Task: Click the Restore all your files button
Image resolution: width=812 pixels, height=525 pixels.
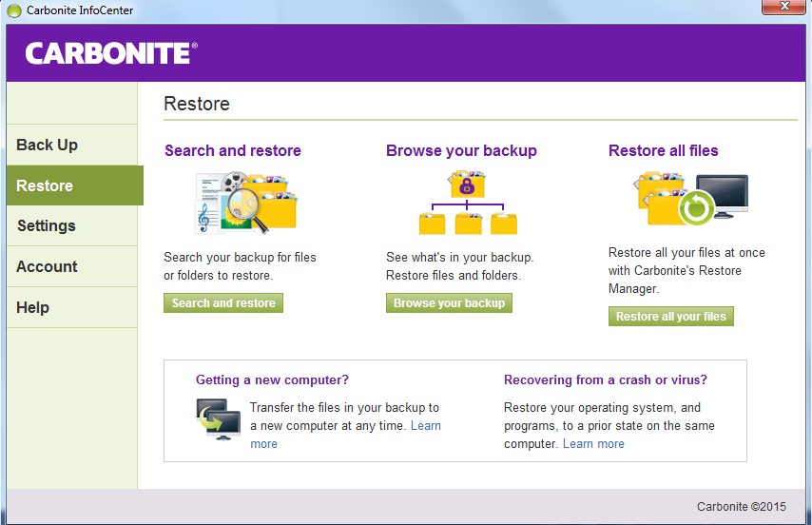Action: click(x=670, y=317)
